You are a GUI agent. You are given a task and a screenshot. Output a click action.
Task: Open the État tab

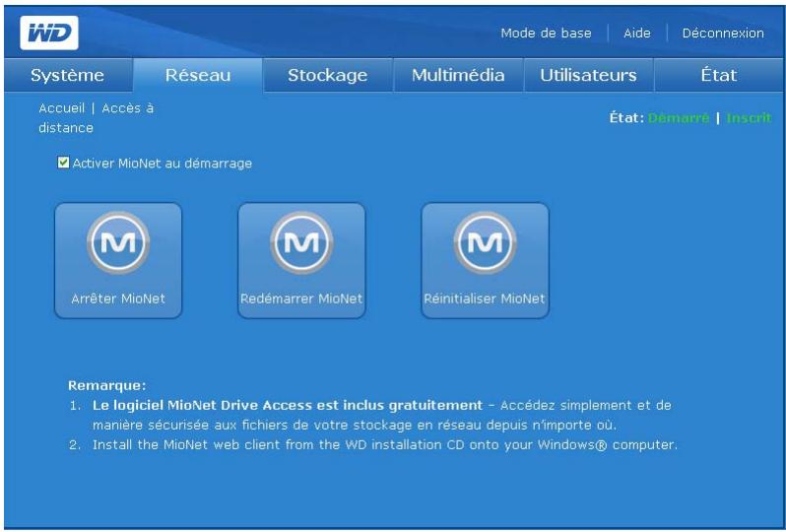(719, 75)
